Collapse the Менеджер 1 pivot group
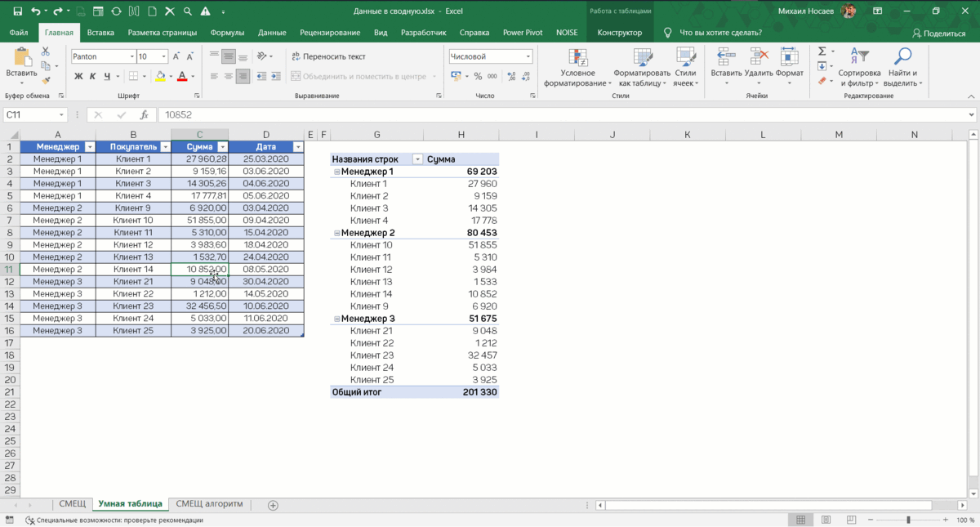Image resolution: width=980 pixels, height=527 pixels. [x=336, y=172]
